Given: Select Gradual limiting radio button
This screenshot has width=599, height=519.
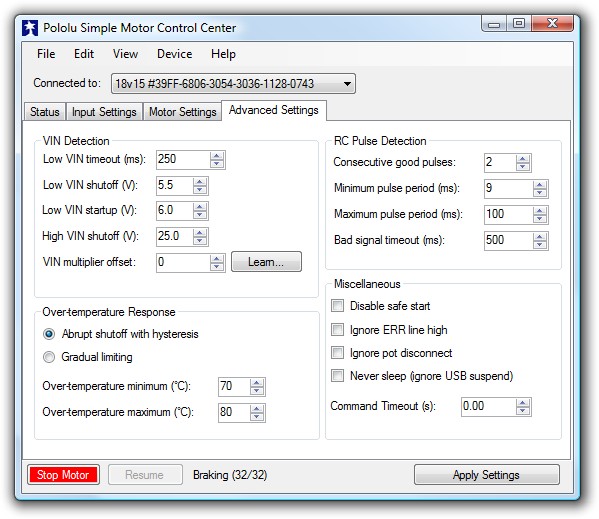Looking at the screenshot, I should click(49, 357).
